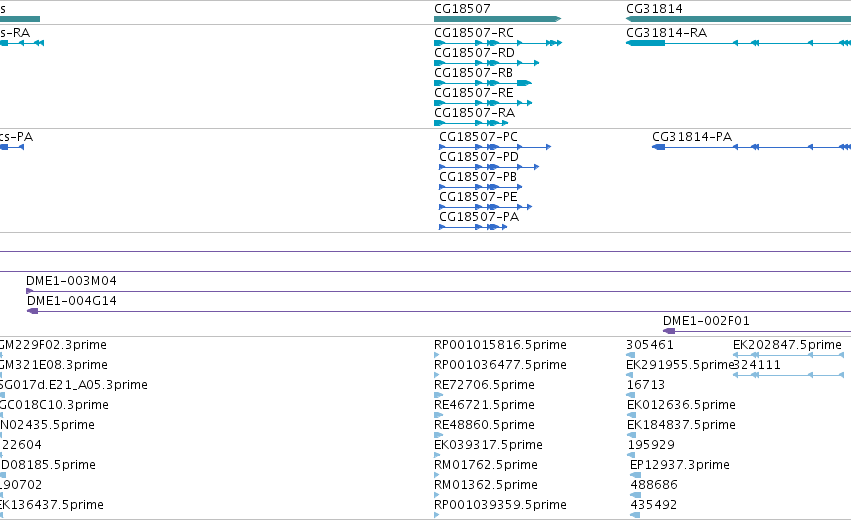
Task: Select transcript CG18507-RC
Action: 474,33
